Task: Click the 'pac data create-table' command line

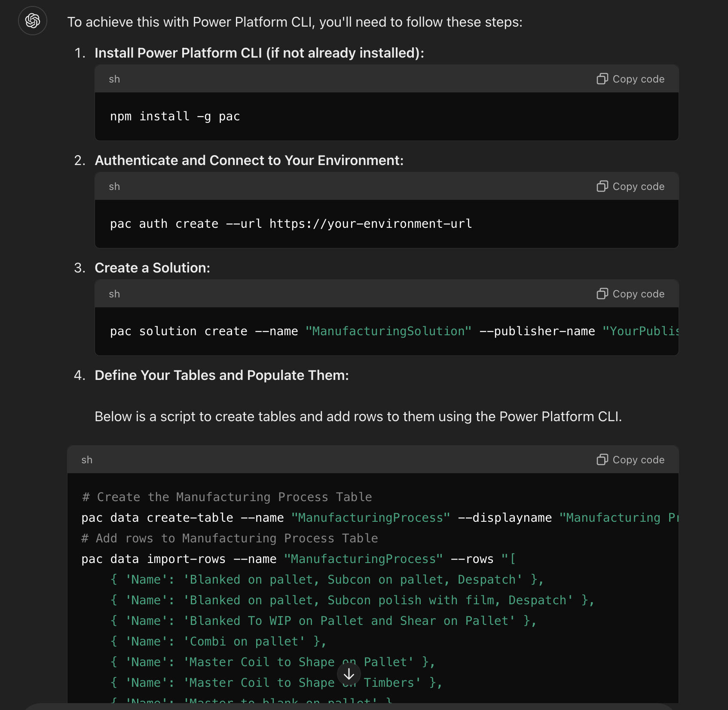Action: 380,518
